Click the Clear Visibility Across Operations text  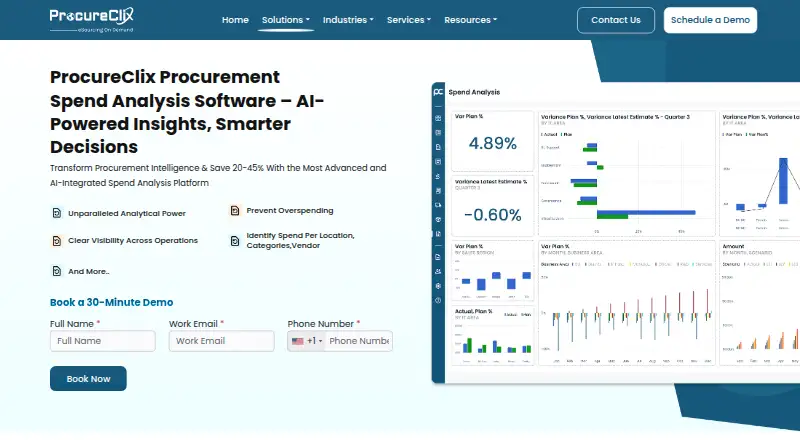coord(133,240)
